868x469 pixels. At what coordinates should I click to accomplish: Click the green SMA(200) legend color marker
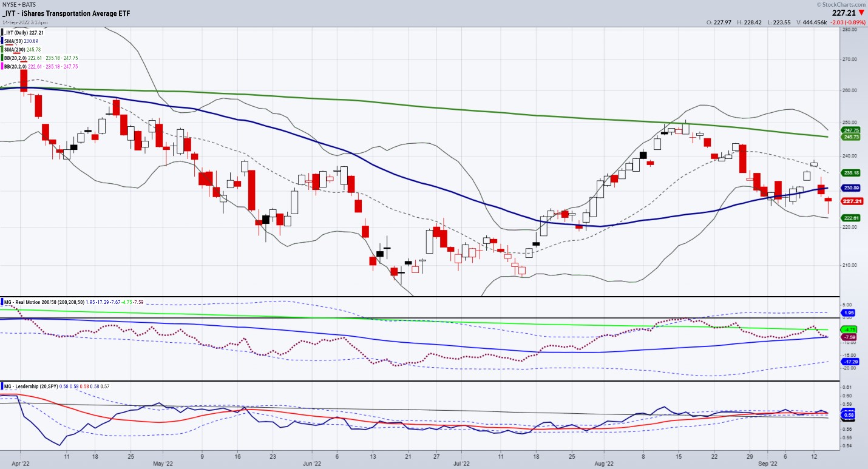(2, 49)
